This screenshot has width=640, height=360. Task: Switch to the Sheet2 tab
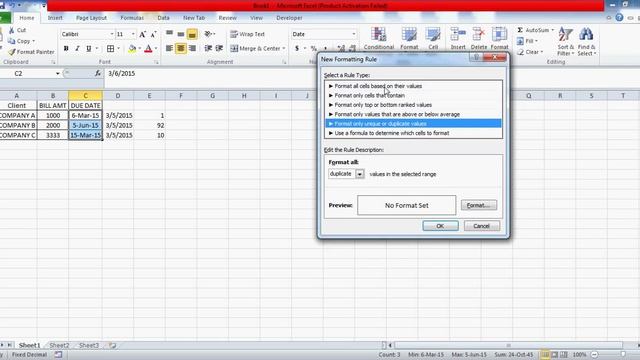point(59,345)
